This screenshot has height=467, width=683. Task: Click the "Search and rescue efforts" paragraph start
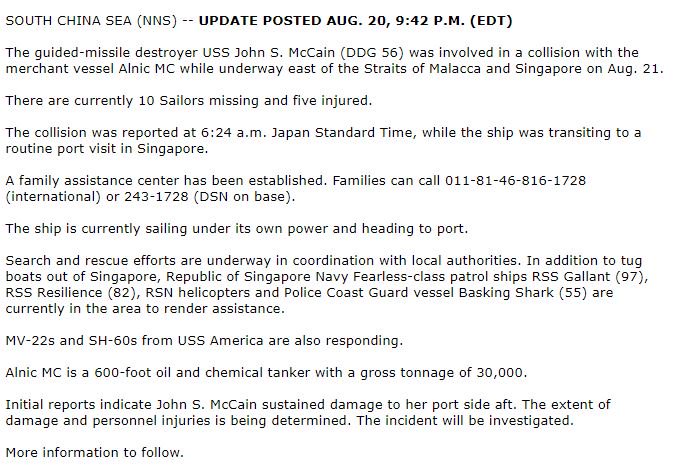tap(90, 259)
